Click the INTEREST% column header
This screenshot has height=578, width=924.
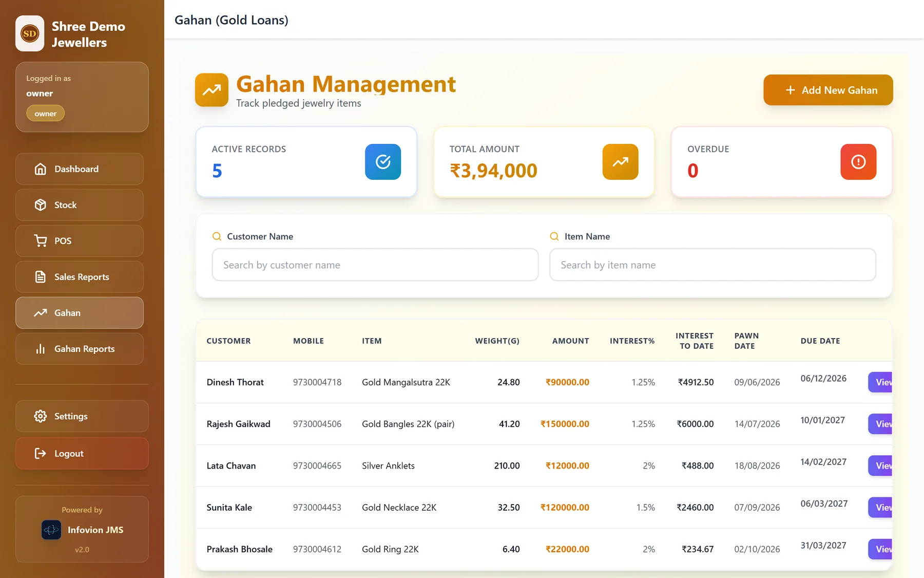pyautogui.click(x=632, y=341)
